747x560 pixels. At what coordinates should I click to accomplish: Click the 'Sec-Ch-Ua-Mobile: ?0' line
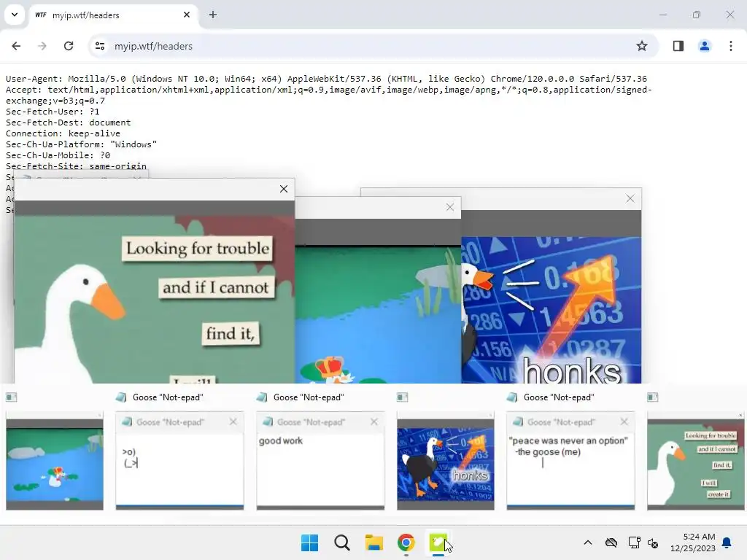[58, 155]
